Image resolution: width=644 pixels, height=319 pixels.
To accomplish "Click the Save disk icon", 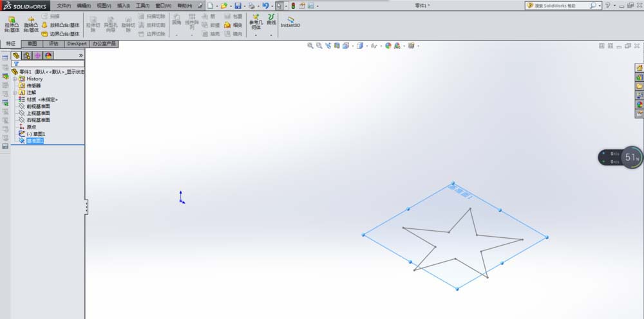I will pos(238,6).
